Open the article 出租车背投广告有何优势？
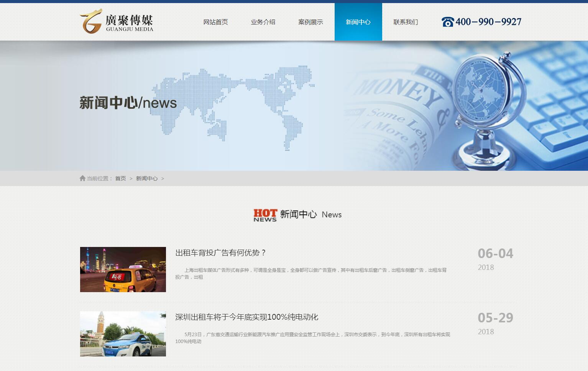 click(x=220, y=253)
